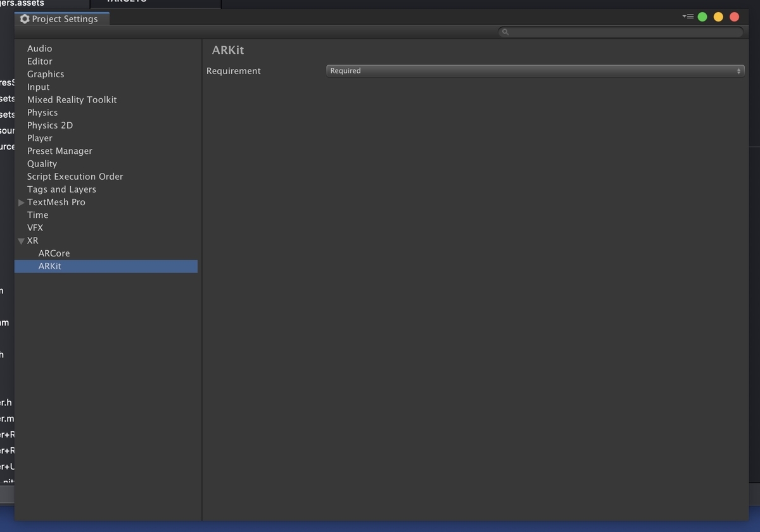Open Preset Manager settings
The image size is (760, 532).
[x=60, y=151]
